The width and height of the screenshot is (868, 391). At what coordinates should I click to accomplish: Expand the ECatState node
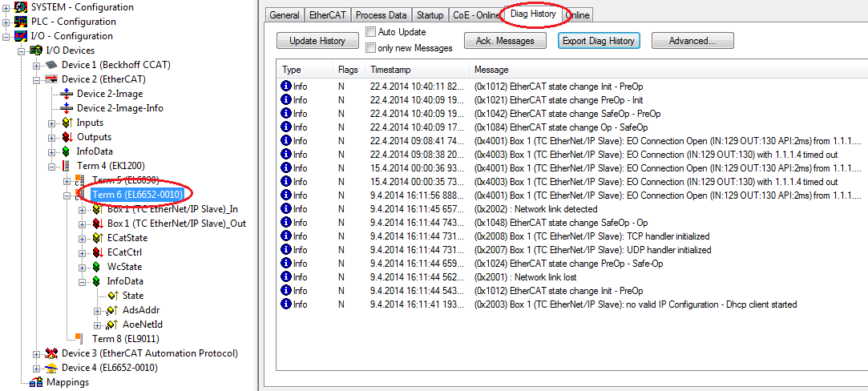click(83, 238)
